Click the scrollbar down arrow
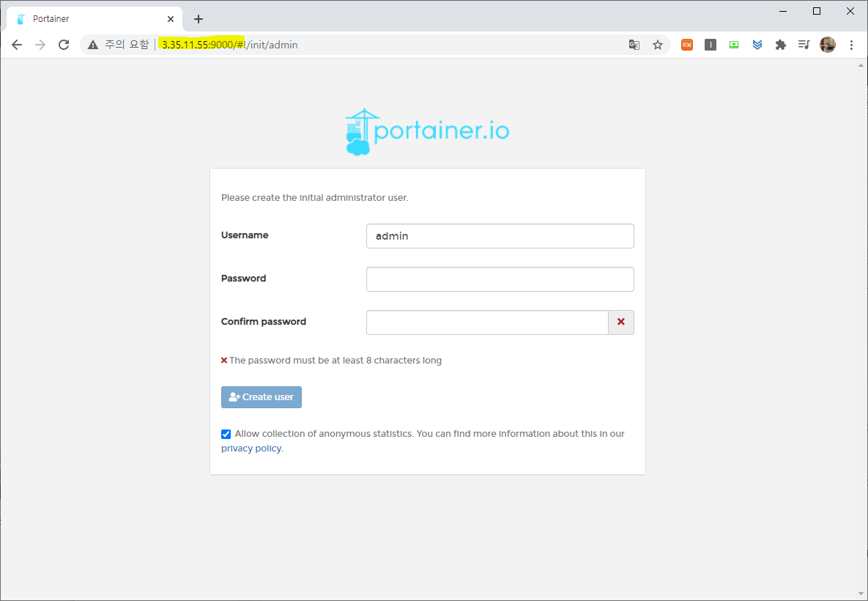This screenshot has height=601, width=868. pos(861,593)
